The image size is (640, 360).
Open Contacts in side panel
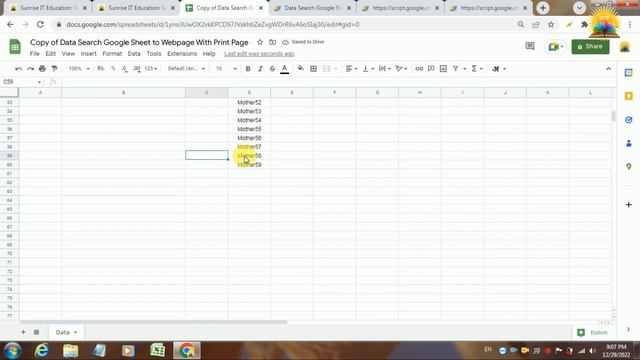pos(629,143)
